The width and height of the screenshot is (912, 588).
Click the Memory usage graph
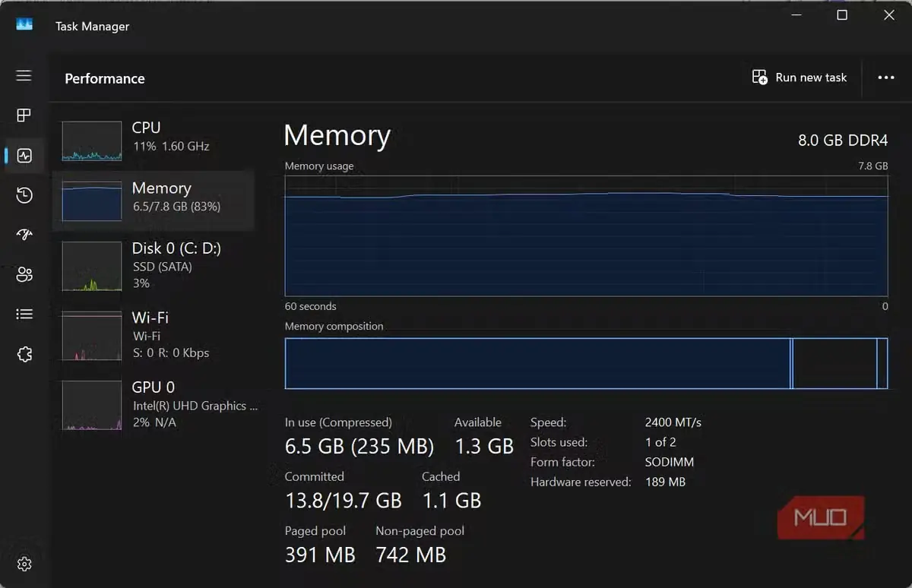(586, 236)
